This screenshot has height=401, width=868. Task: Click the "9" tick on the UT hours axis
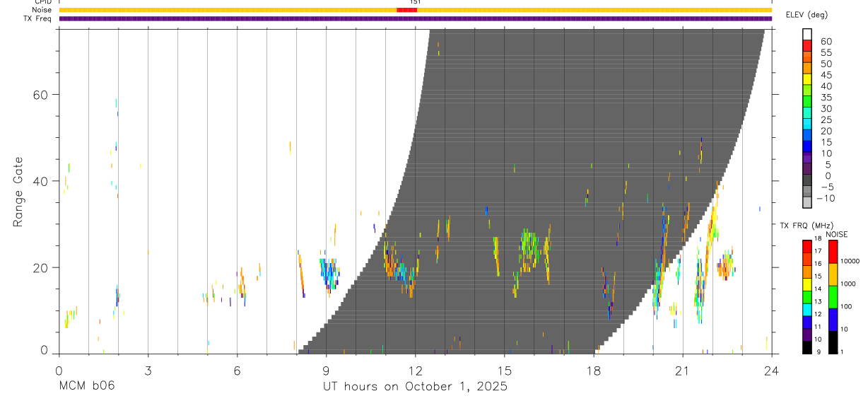point(326,370)
